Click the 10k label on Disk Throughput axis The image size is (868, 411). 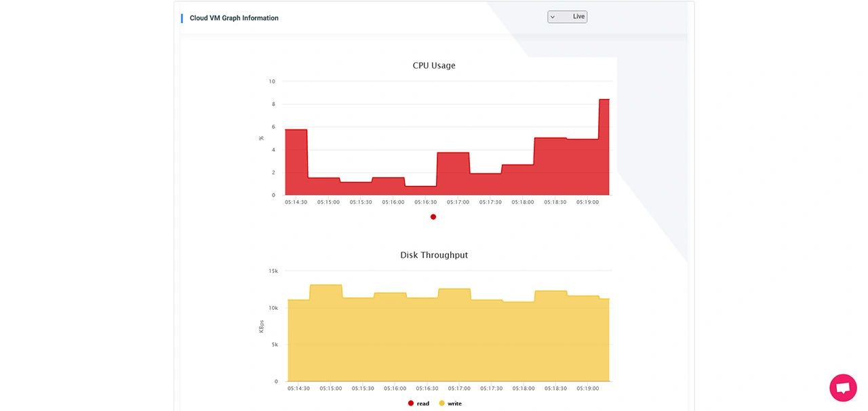[x=273, y=308]
